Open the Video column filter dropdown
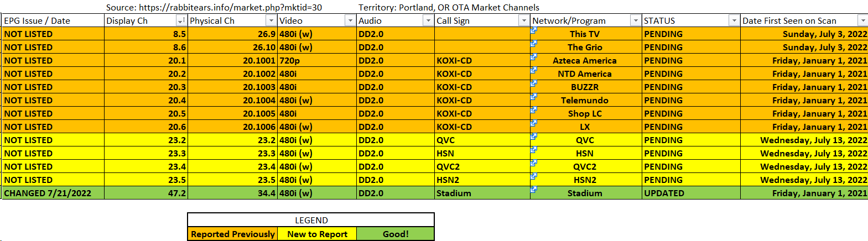 (x=350, y=20)
